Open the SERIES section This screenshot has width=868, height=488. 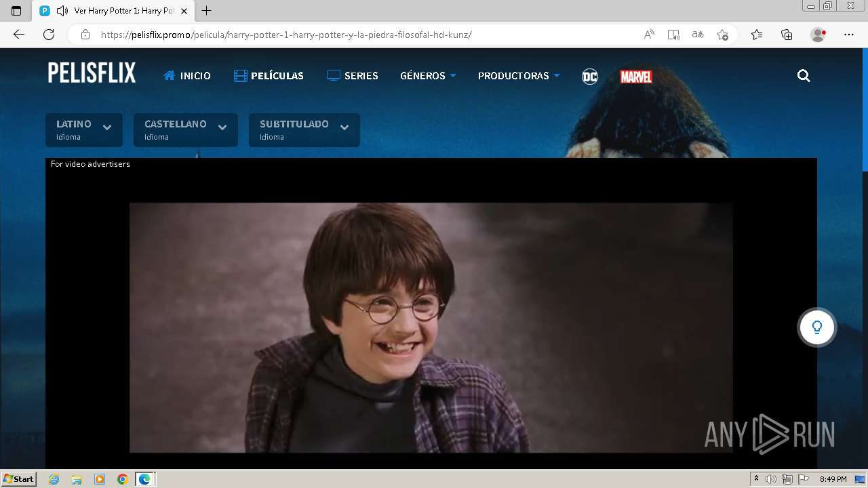[353, 76]
